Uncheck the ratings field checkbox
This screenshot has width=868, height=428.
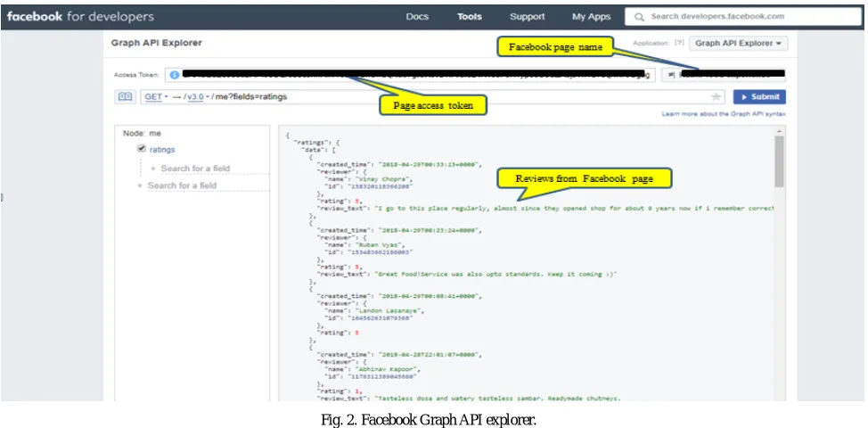[x=142, y=149]
